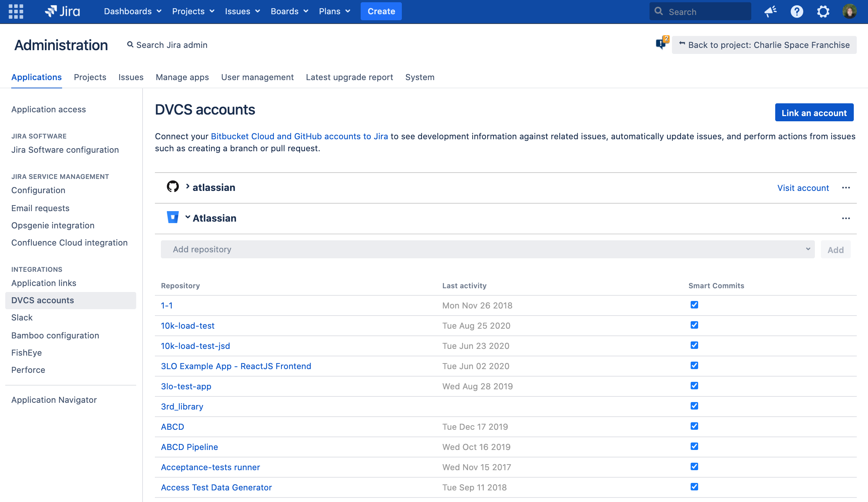Select DVCS accounts in sidebar

71,300
